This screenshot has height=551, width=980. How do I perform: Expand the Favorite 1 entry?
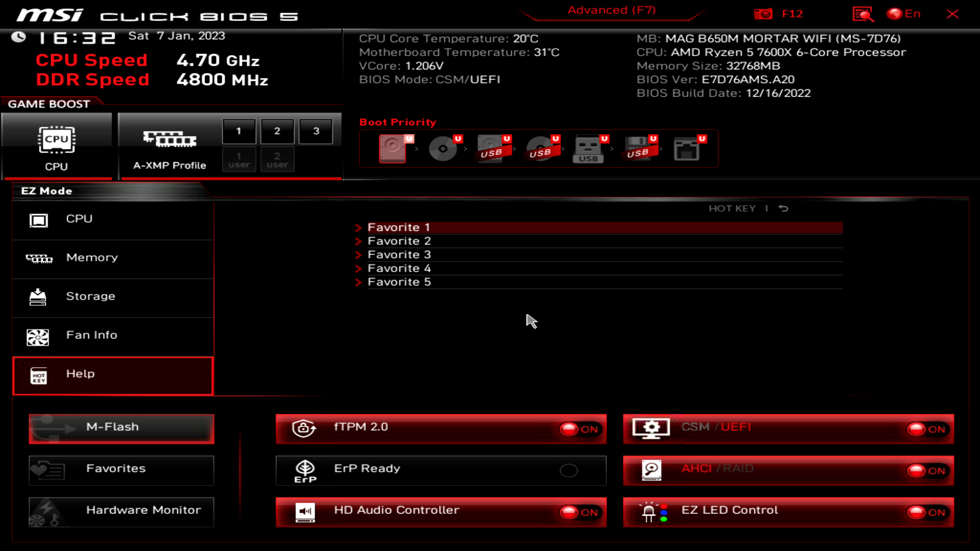click(x=399, y=227)
